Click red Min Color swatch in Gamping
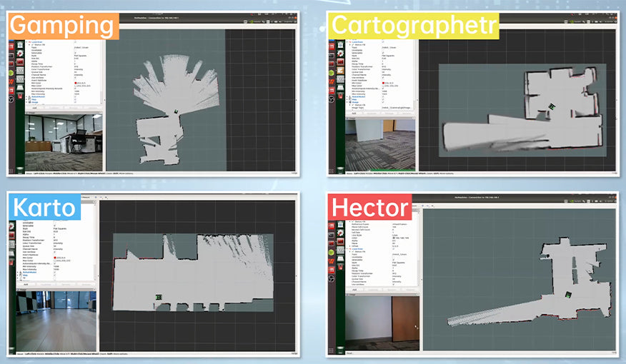Screen dimensions: 626x364 [75, 84]
